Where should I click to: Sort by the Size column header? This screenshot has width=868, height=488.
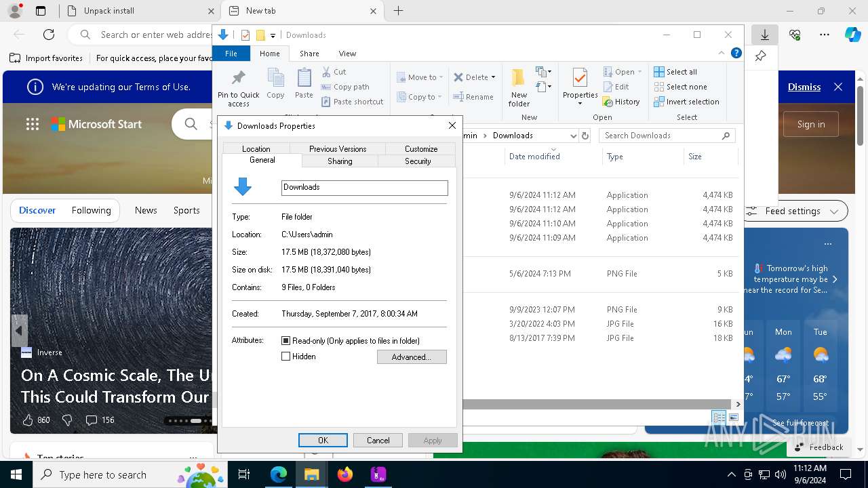[710, 157]
